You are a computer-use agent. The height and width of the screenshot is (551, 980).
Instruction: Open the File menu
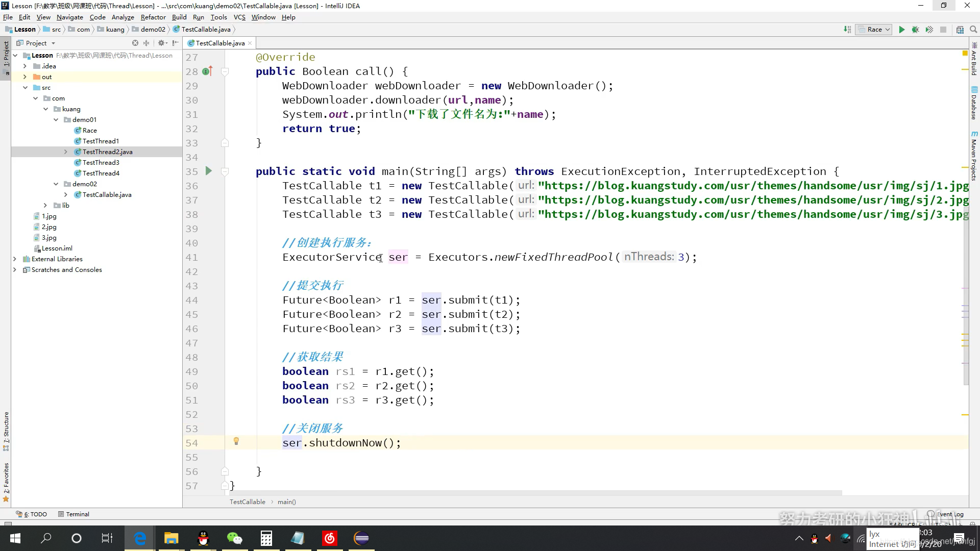(x=8, y=17)
